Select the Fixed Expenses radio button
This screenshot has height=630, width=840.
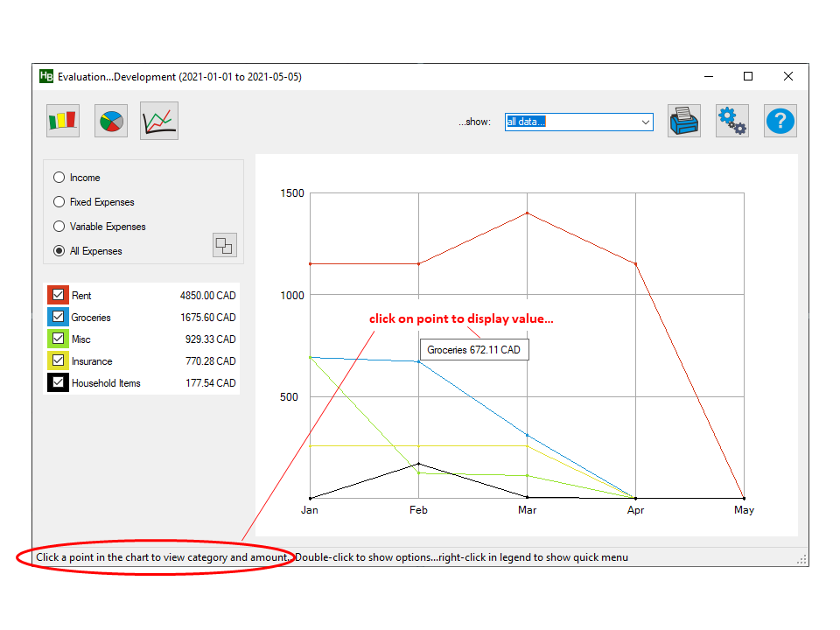point(59,202)
